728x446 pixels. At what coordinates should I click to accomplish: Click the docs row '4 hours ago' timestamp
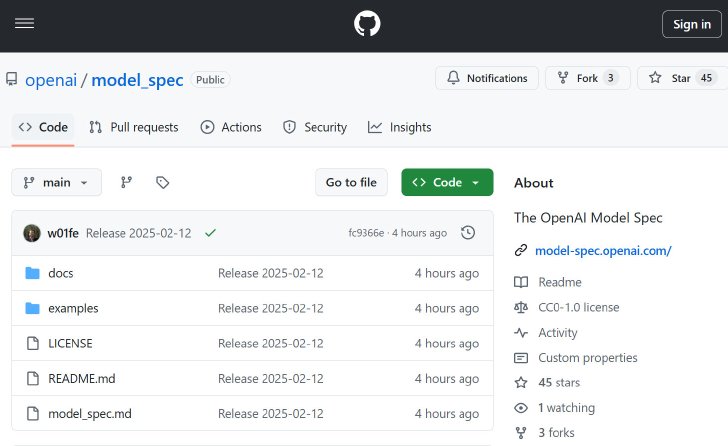[x=447, y=273]
